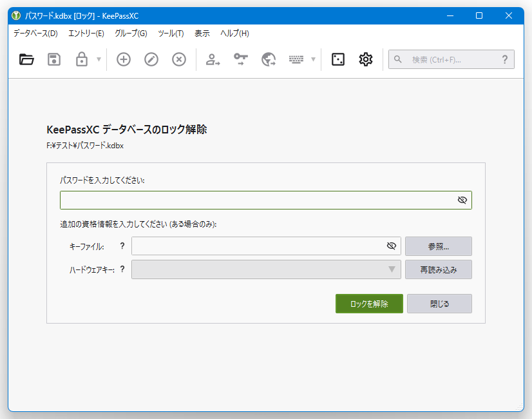Click the 閉じる close button
This screenshot has width=532, height=419.
click(x=439, y=304)
